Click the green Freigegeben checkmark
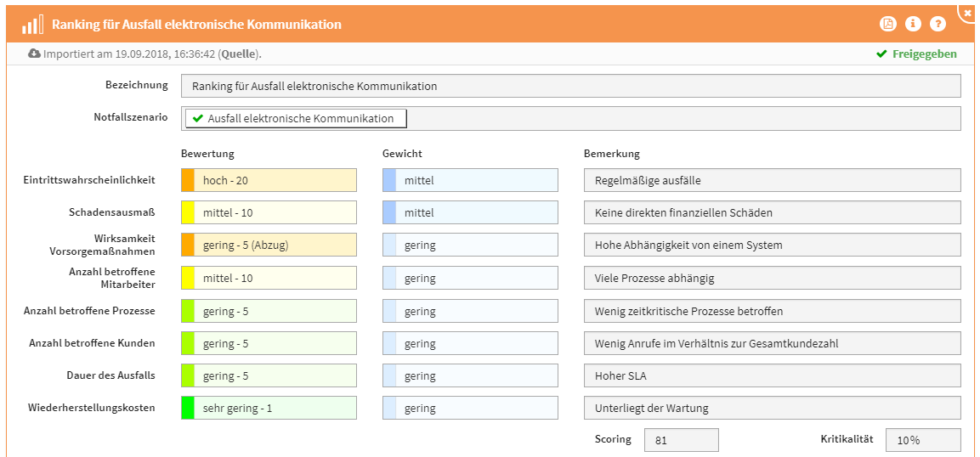This screenshot has width=980, height=457. click(881, 54)
